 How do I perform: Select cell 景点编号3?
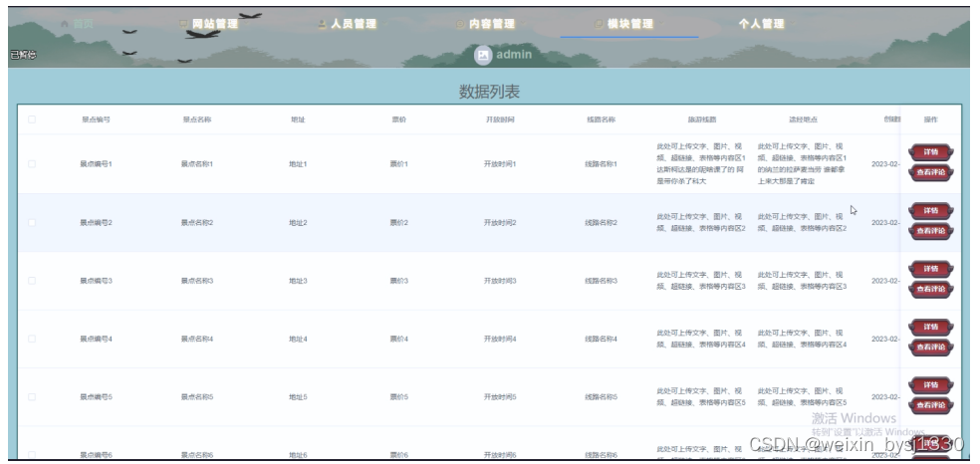[x=96, y=281]
